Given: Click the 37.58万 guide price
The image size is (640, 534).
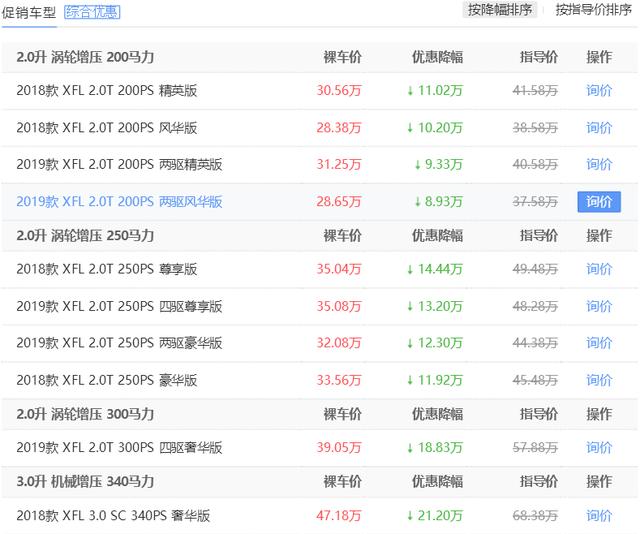Looking at the screenshot, I should tap(535, 202).
